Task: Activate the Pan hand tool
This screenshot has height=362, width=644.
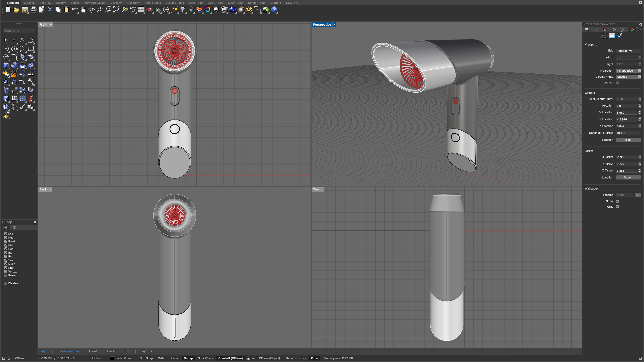Action: pyautogui.click(x=83, y=10)
